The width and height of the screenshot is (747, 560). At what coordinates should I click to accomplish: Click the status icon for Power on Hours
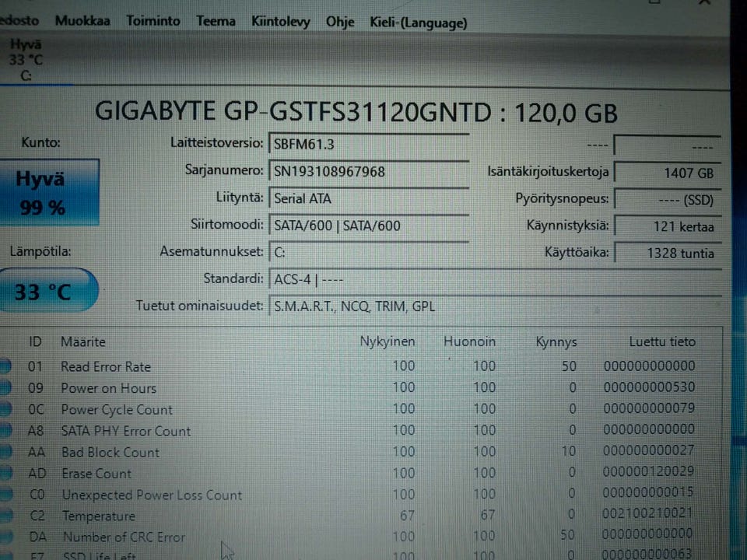click(5, 387)
